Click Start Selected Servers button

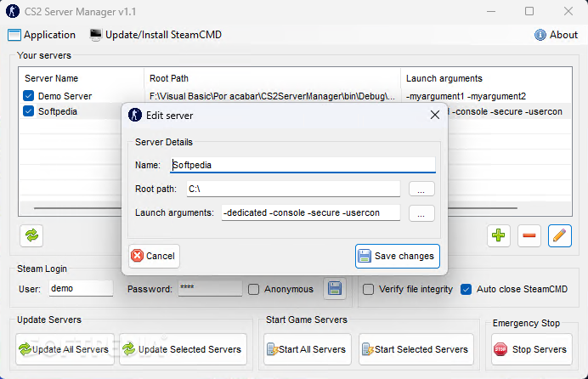click(416, 349)
